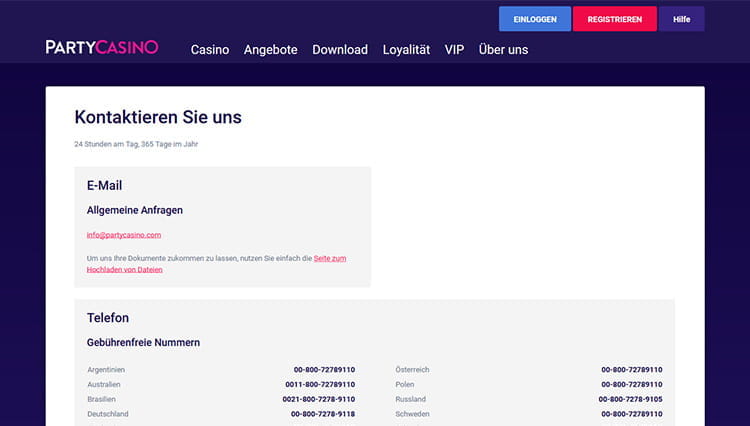750x426 pixels.
Task: Click the Österreich country label
Action: click(412, 370)
